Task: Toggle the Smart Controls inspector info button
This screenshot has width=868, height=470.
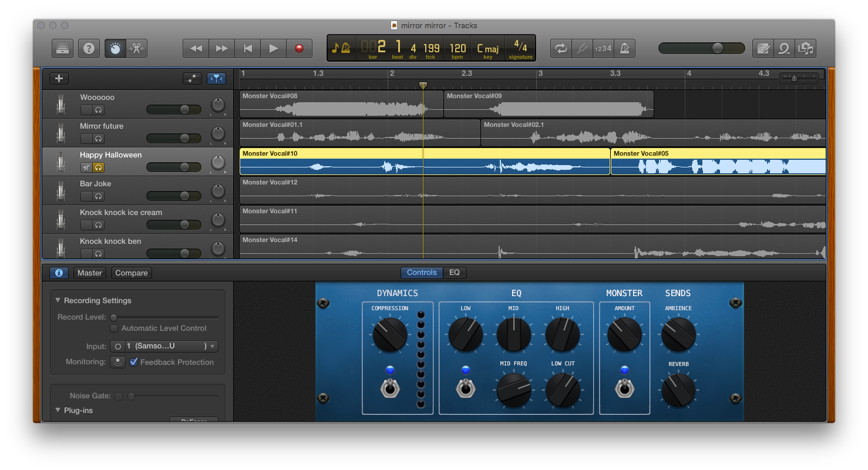Action: tap(59, 273)
